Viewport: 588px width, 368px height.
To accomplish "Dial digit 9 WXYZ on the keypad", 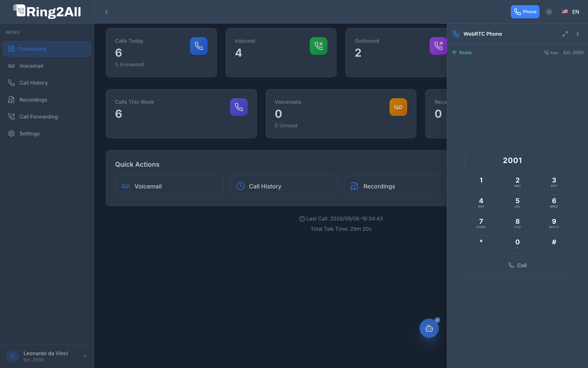I will point(554,223).
